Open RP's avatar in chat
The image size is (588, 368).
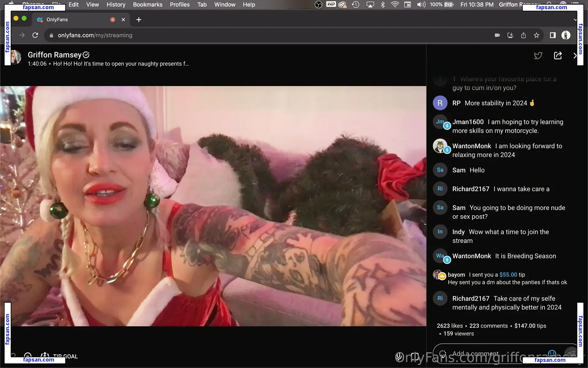tap(440, 103)
